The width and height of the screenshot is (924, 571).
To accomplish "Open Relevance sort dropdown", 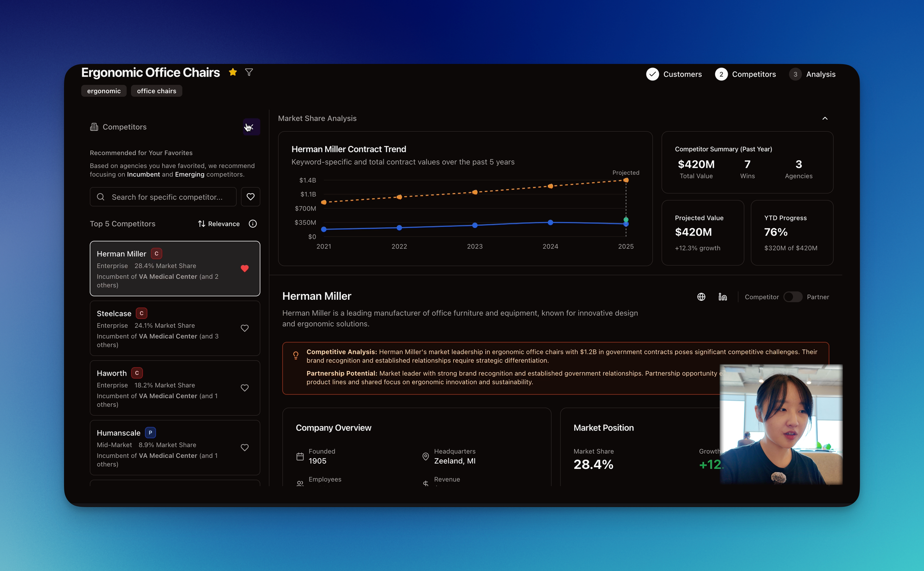I will [219, 224].
